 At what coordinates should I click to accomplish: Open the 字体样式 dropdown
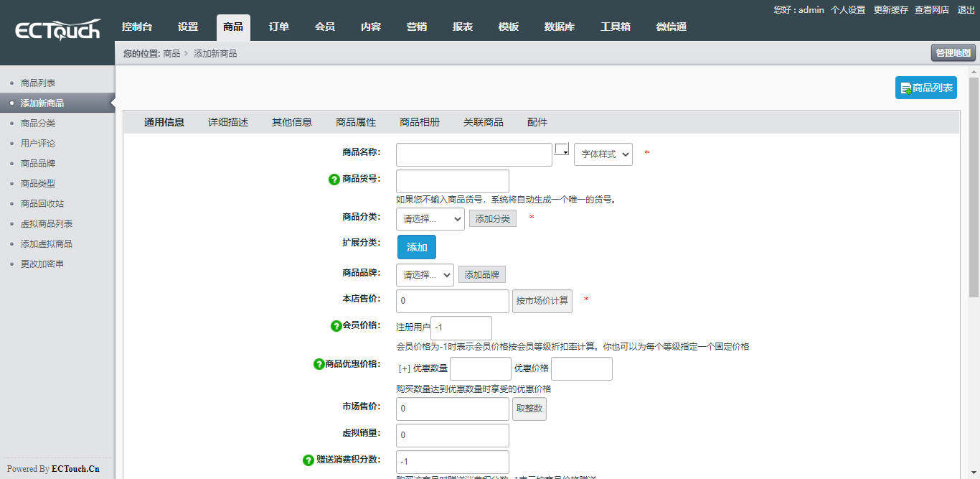603,154
